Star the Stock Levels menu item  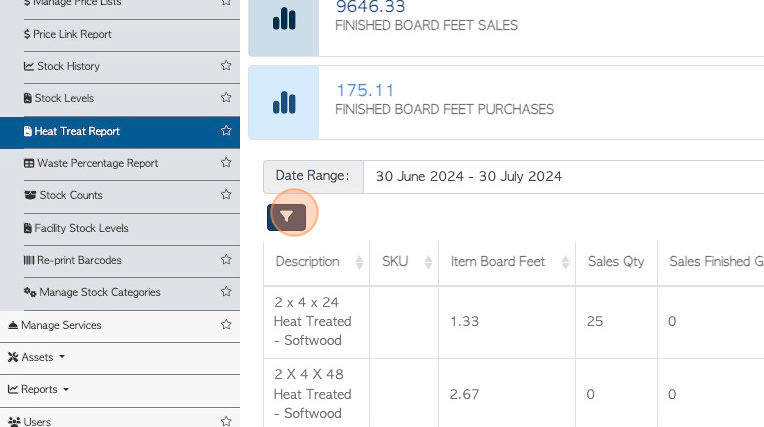[x=226, y=97]
